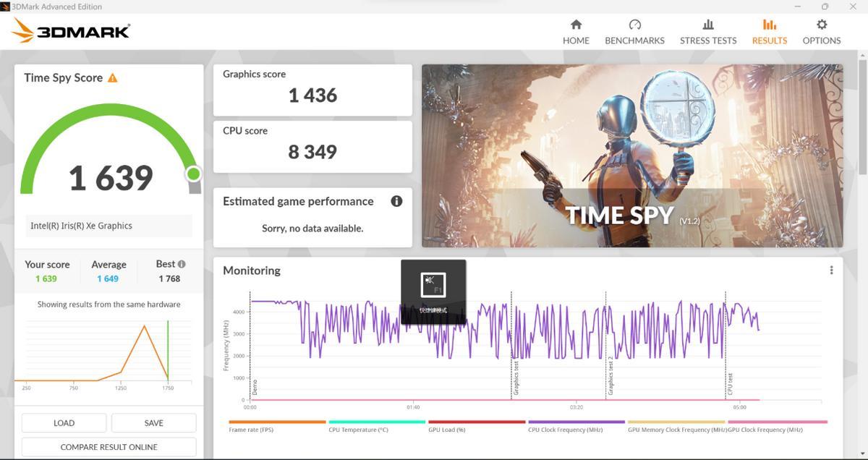
Task: Click the Sorry, no data available message
Action: 312,229
